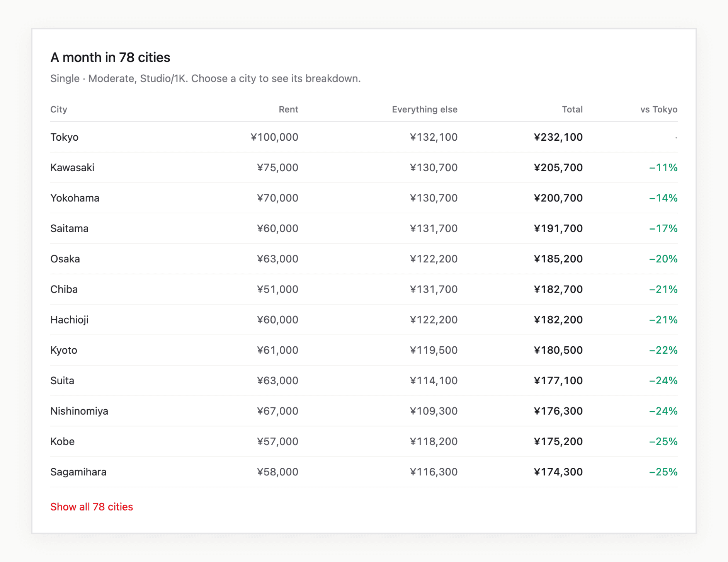Select Sagamihara in the table
Image resolution: width=728 pixels, height=562 pixels.
pos(364,472)
